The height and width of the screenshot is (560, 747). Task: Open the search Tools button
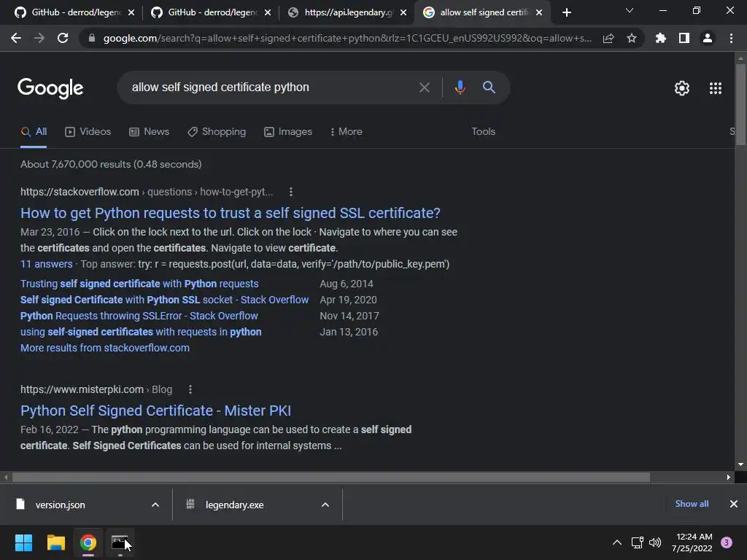coord(483,132)
